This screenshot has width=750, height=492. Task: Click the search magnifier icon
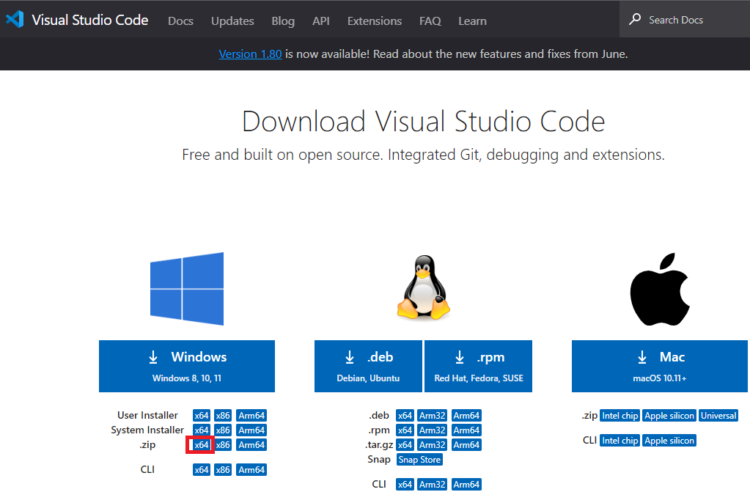tap(635, 19)
